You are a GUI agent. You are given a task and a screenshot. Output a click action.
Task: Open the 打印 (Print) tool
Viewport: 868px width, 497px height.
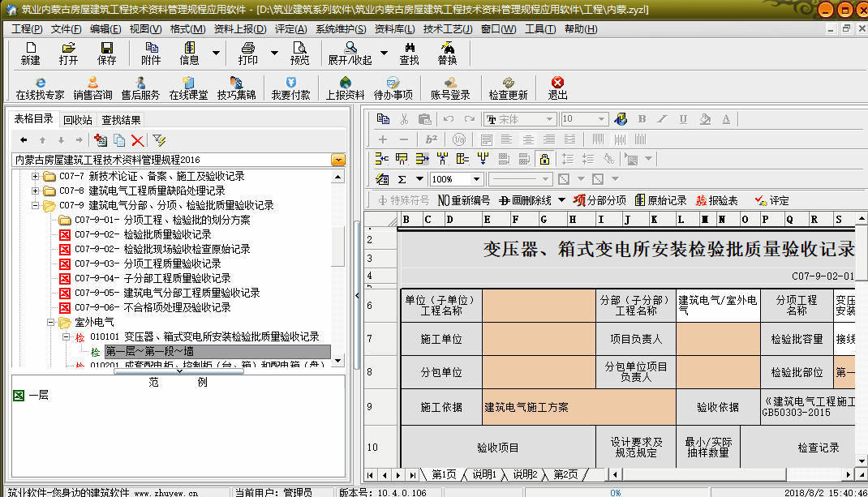click(x=247, y=54)
